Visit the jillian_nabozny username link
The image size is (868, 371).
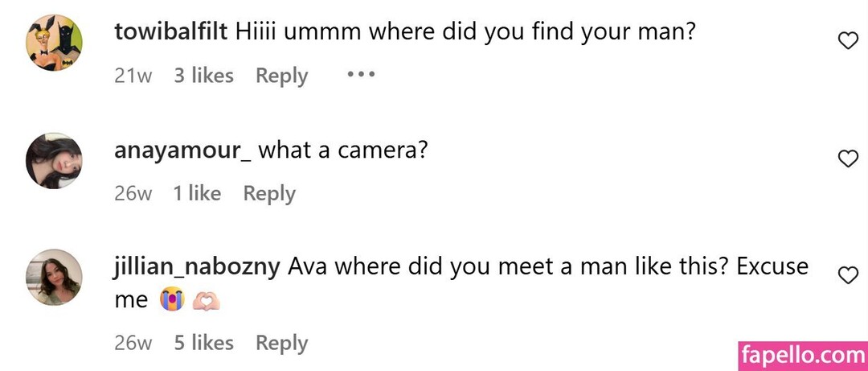(197, 266)
